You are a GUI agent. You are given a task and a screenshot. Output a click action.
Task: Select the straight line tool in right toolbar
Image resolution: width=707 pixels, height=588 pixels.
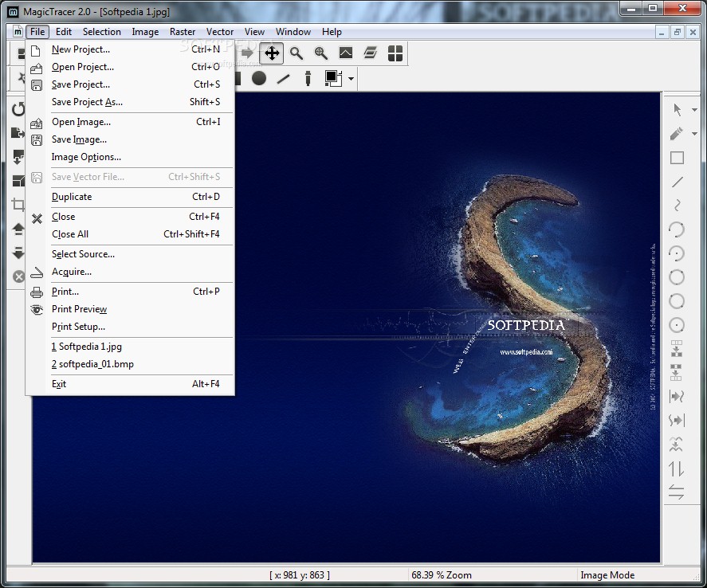coord(677,182)
